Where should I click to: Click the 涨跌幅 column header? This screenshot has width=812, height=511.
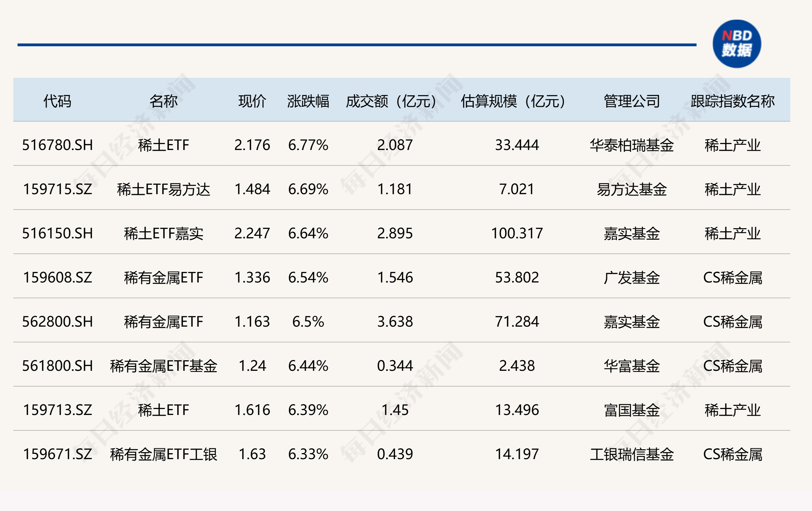(x=308, y=101)
